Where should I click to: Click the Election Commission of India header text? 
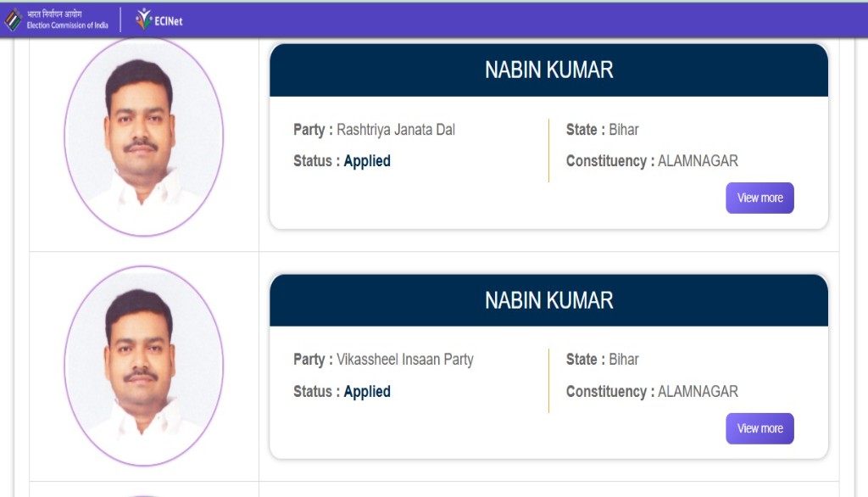pyautogui.click(x=68, y=20)
